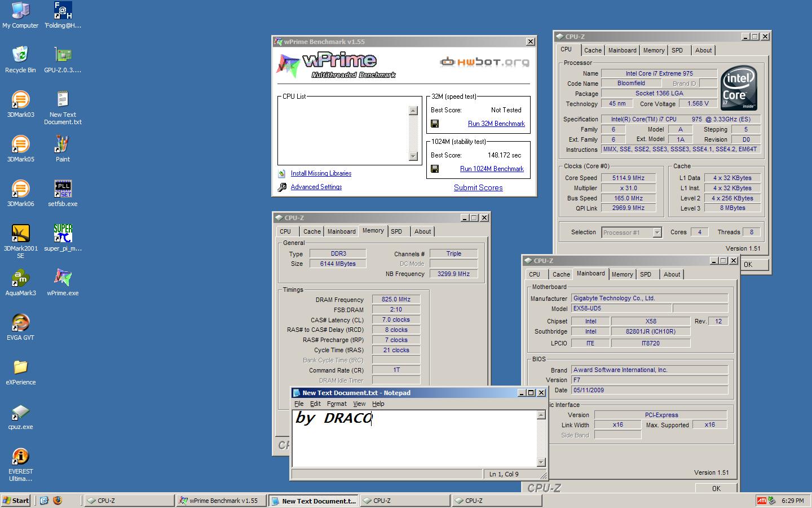Select cpuz.exe desktop icon
The width and height of the screenshot is (812, 508).
(x=20, y=417)
